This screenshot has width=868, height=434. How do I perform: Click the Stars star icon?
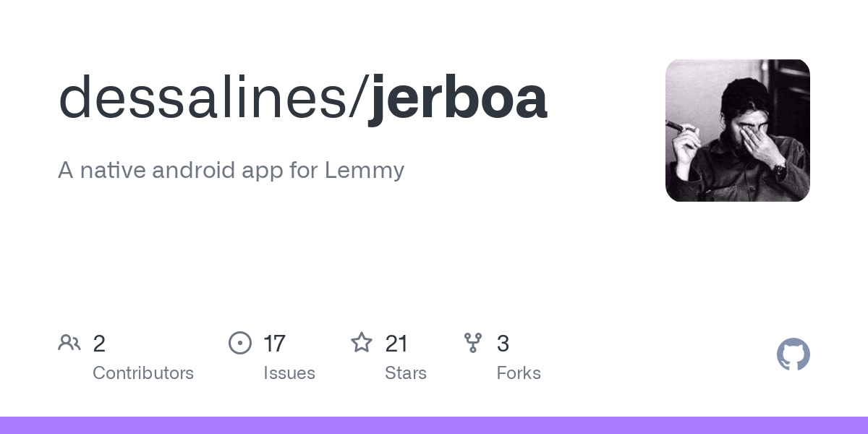362,342
